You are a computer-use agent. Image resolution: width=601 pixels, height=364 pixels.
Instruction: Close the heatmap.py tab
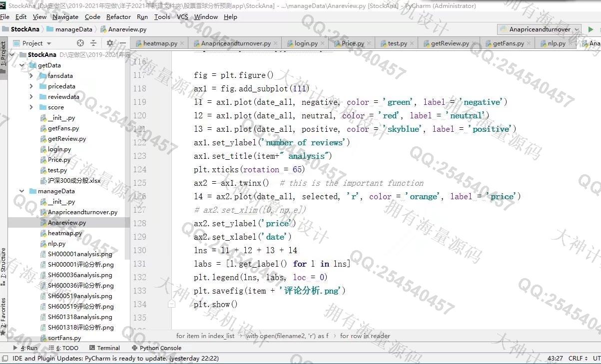182,43
